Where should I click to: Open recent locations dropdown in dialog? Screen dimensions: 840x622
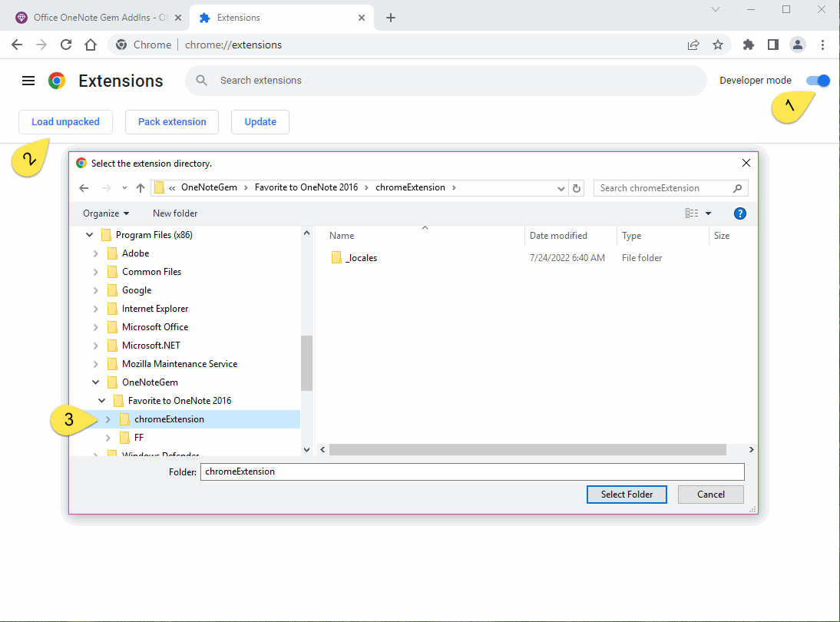coord(124,188)
